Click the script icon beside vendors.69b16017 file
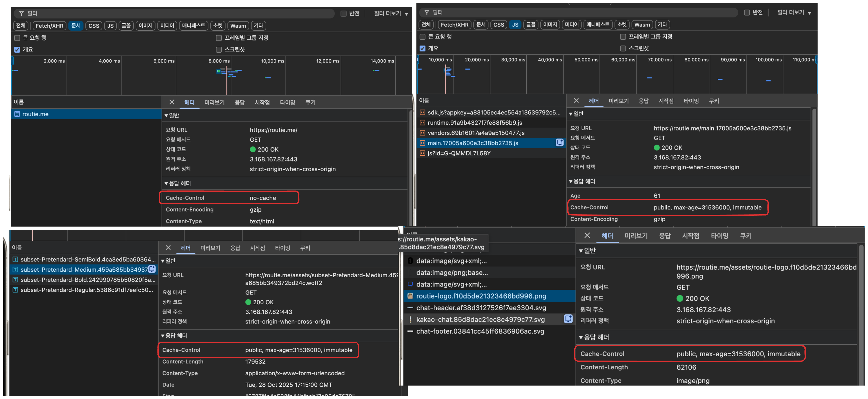This screenshot has width=868, height=399. click(422, 133)
